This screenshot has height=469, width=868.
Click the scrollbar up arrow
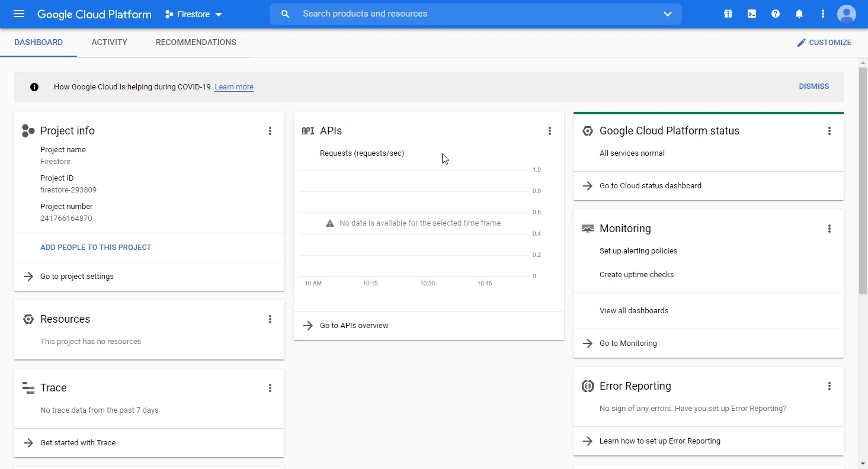click(x=863, y=62)
